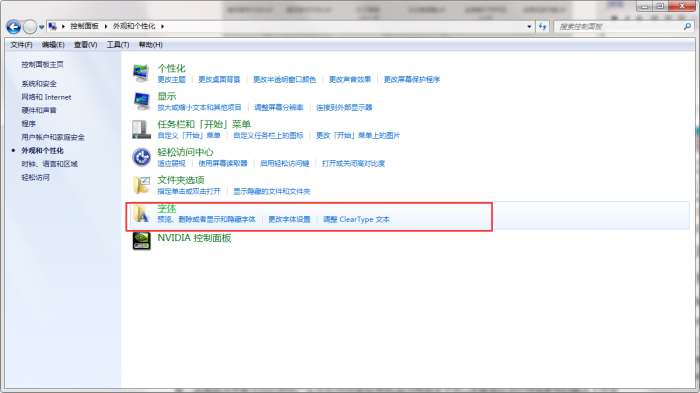The width and height of the screenshot is (700, 393).
Task: Open the 任务栏和「开始」菜单 icon
Action: (141, 129)
